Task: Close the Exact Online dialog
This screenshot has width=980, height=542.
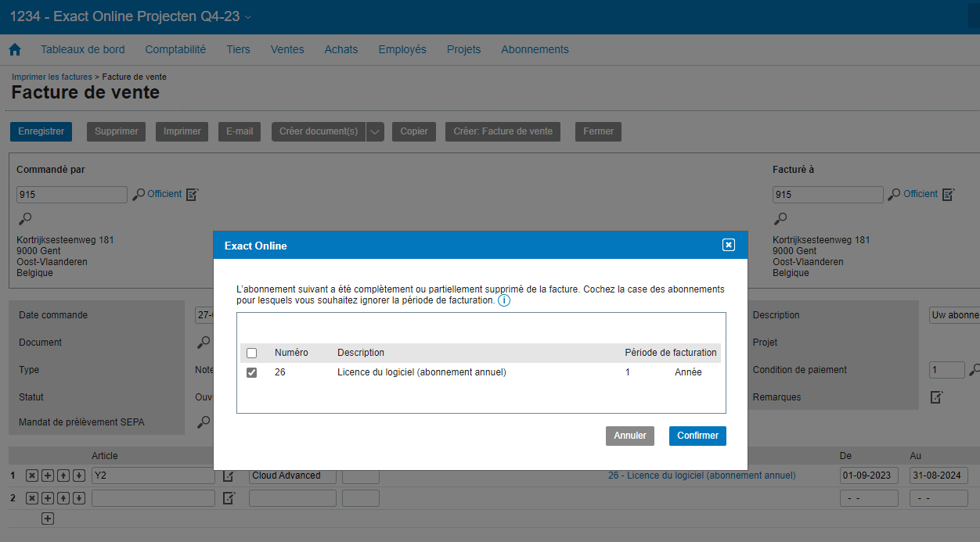Action: point(729,245)
